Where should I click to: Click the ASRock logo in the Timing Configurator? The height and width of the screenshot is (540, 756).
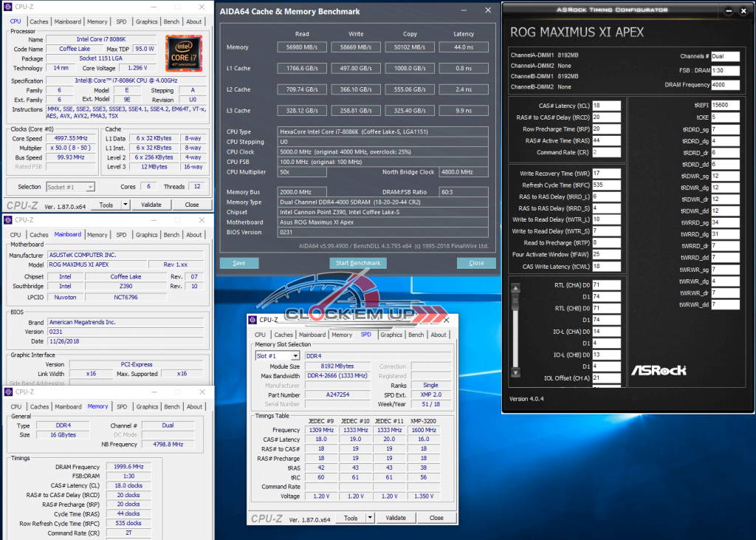tap(659, 370)
